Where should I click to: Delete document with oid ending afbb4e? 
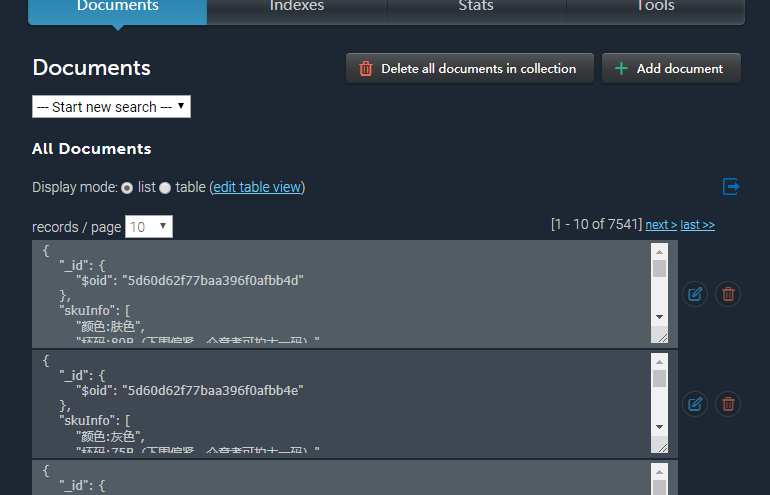point(728,404)
